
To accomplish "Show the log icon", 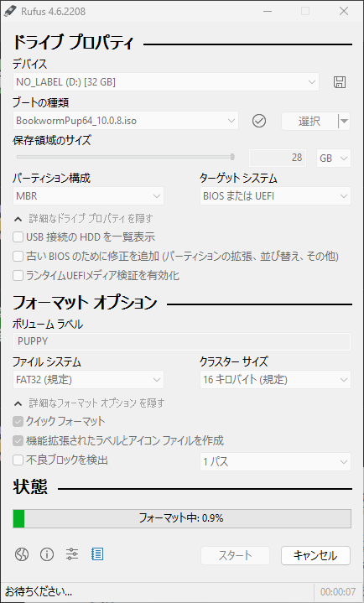I will pyautogui.click(x=97, y=554).
